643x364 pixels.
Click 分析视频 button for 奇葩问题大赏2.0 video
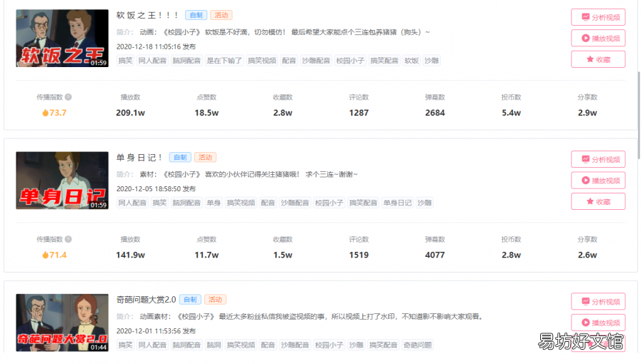[598, 302]
